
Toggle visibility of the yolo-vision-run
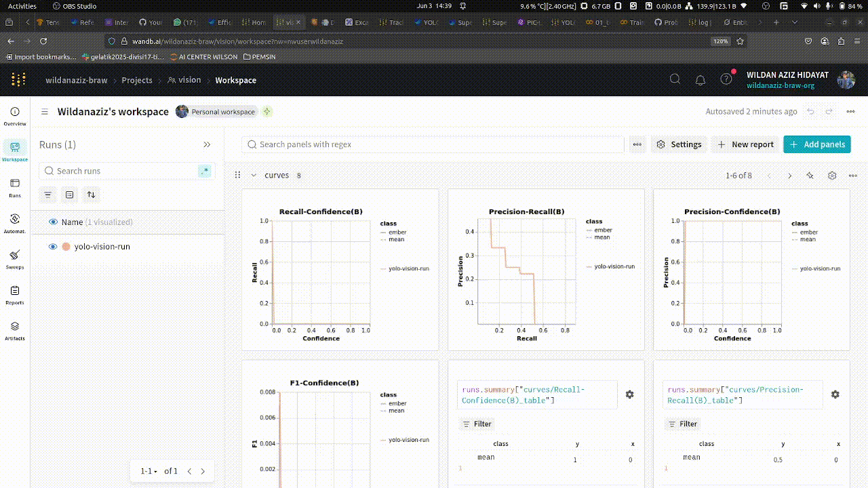pos(52,246)
